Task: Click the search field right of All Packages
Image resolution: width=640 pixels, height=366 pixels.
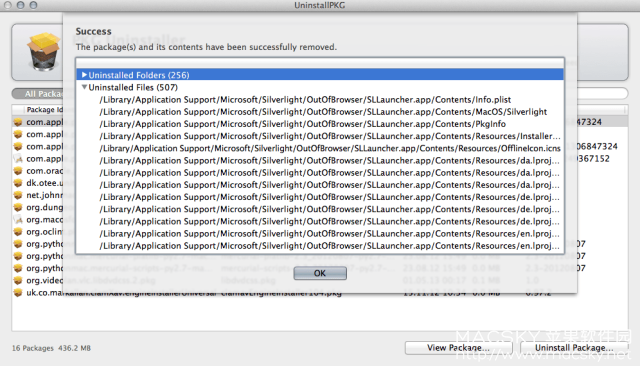Action: click(x=602, y=93)
